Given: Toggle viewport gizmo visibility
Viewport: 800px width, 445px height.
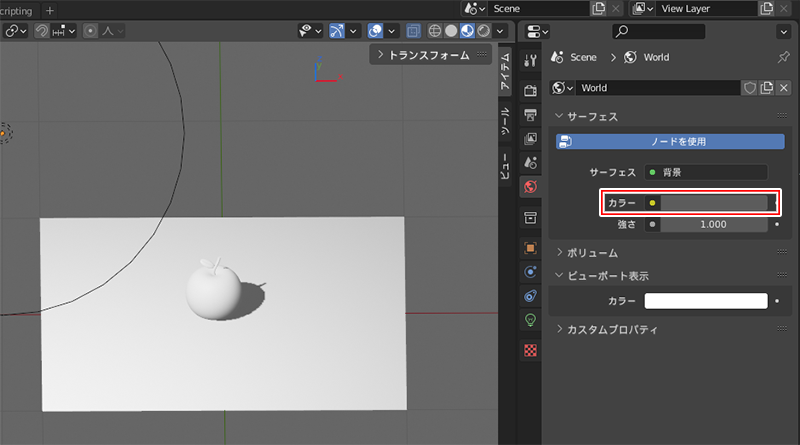Looking at the screenshot, I should 337,32.
